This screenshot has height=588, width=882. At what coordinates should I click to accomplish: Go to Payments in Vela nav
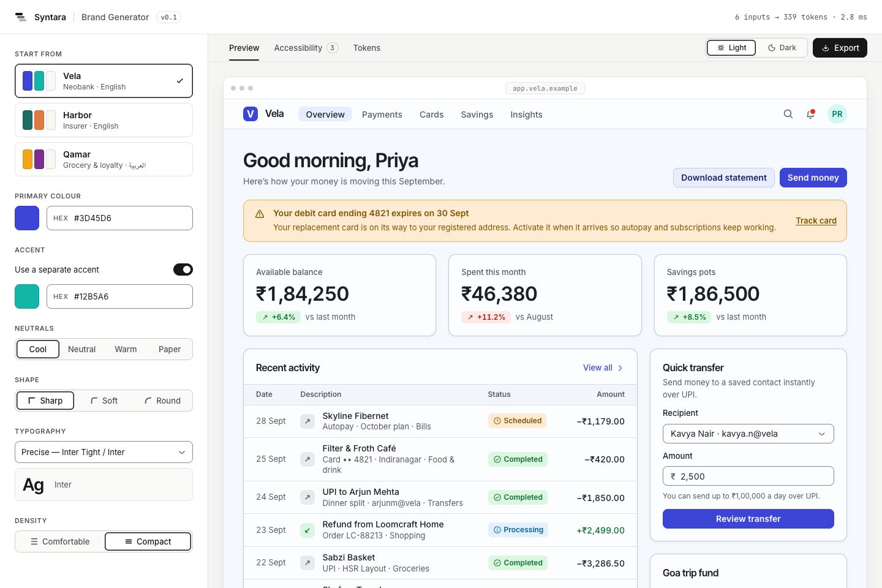tap(382, 115)
